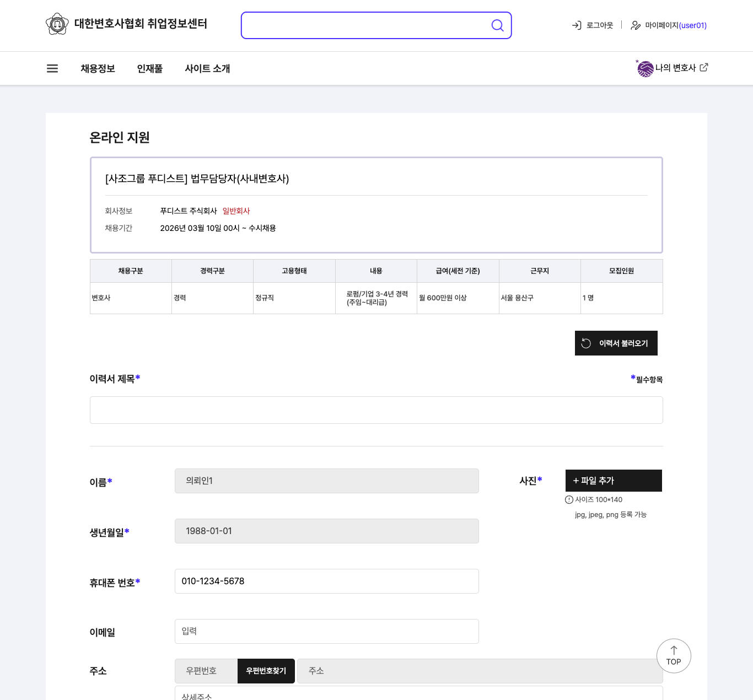Click the 나의 변호사 logo icon
Viewport: 753px width, 700px height.
(645, 68)
